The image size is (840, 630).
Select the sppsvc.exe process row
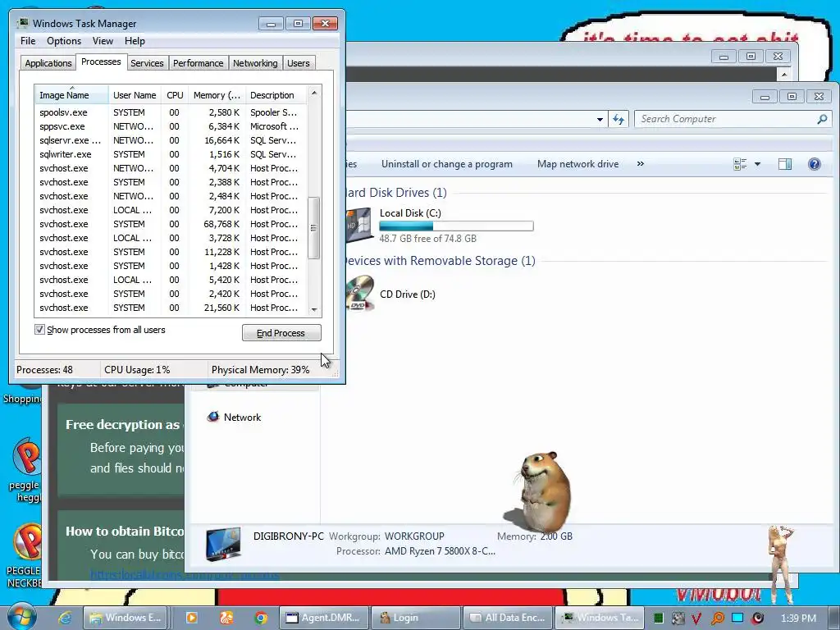pos(171,126)
